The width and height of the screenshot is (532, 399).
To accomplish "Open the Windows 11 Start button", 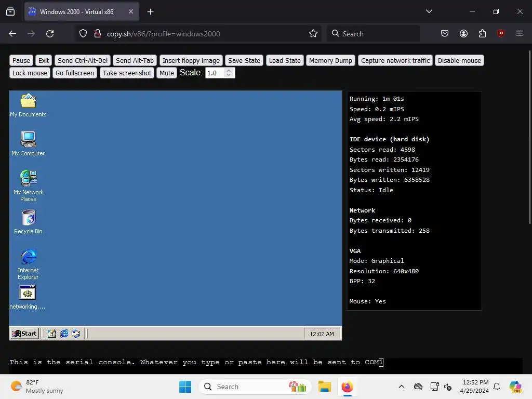I will (185, 387).
